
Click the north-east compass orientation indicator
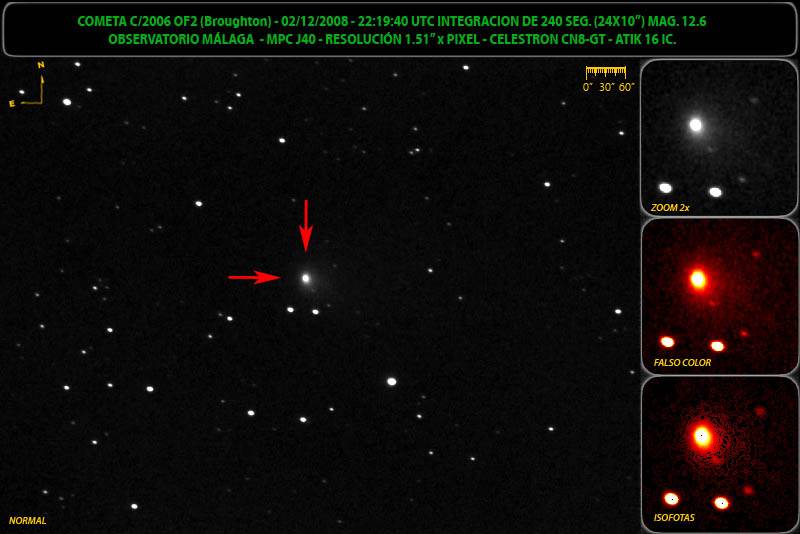coord(27,84)
